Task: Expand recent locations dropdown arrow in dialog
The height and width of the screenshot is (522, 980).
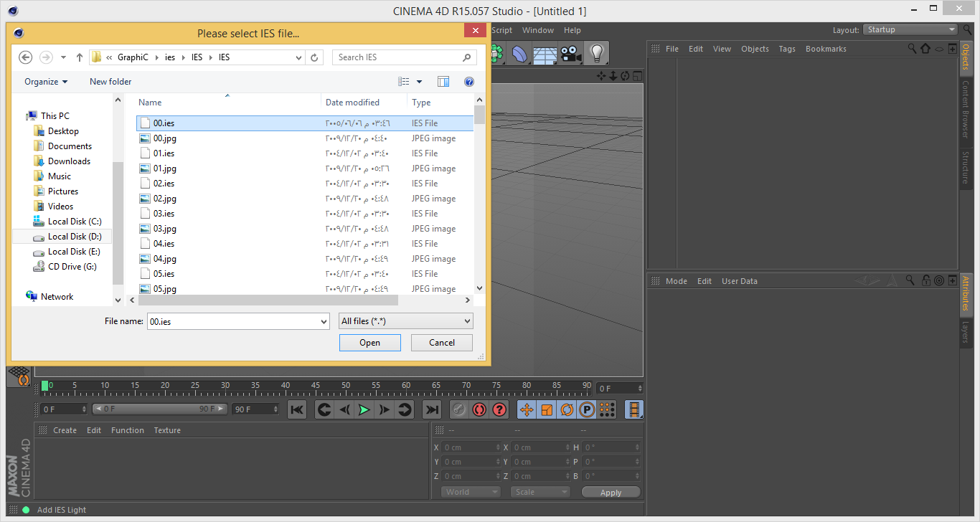Action: [63, 57]
